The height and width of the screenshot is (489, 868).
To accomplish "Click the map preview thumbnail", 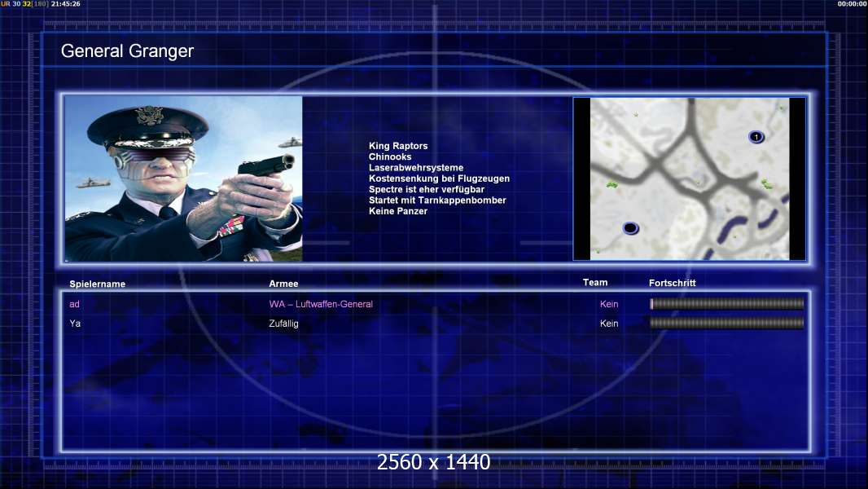I will (x=689, y=178).
